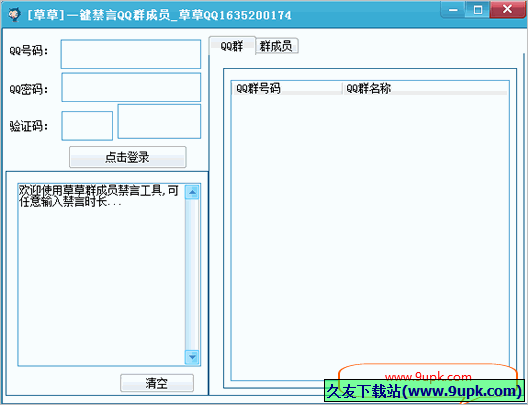Image resolution: width=528 pixels, height=405 pixels.
Task: Maximize the window
Action: 477,10
